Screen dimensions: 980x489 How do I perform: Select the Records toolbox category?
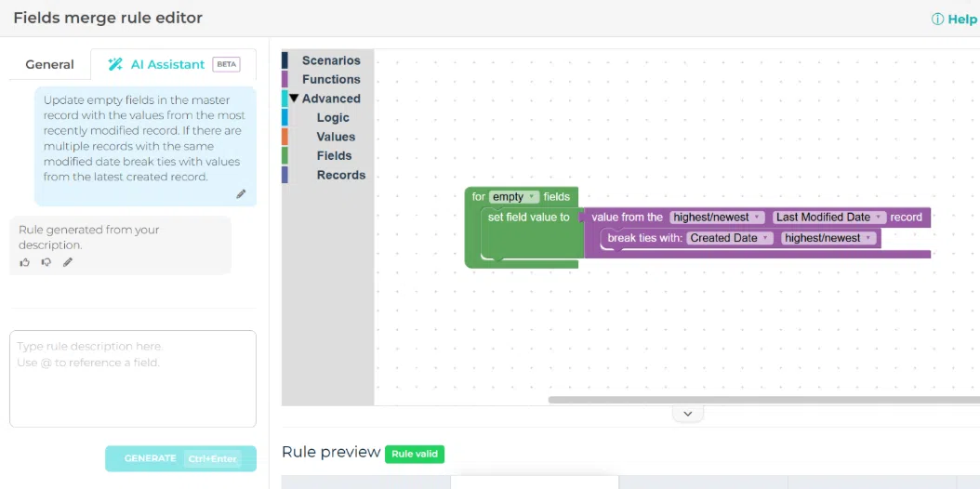click(x=340, y=175)
